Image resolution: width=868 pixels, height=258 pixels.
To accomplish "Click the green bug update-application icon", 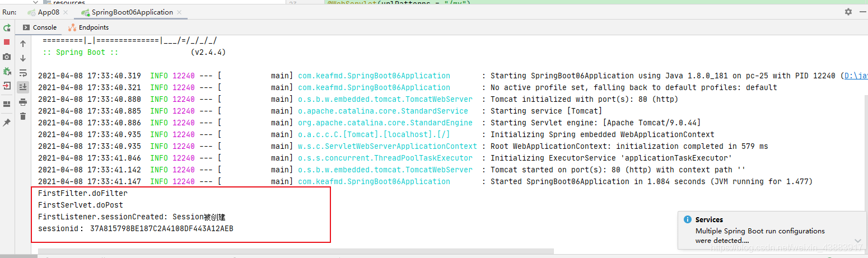I will [7, 71].
